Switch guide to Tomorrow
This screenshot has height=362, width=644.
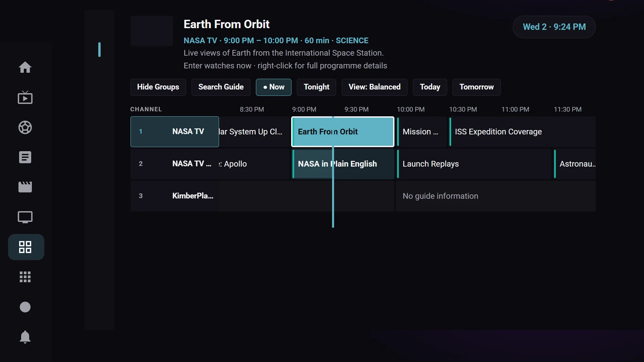(x=476, y=87)
